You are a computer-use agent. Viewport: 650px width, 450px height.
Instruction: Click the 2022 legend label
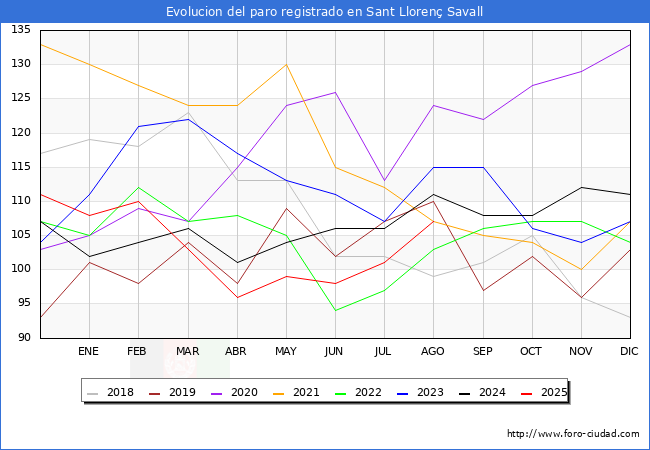tap(368, 392)
